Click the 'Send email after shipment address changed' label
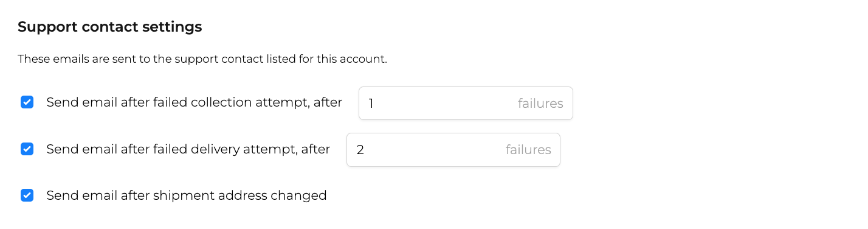The height and width of the screenshot is (229, 868). pos(187,195)
